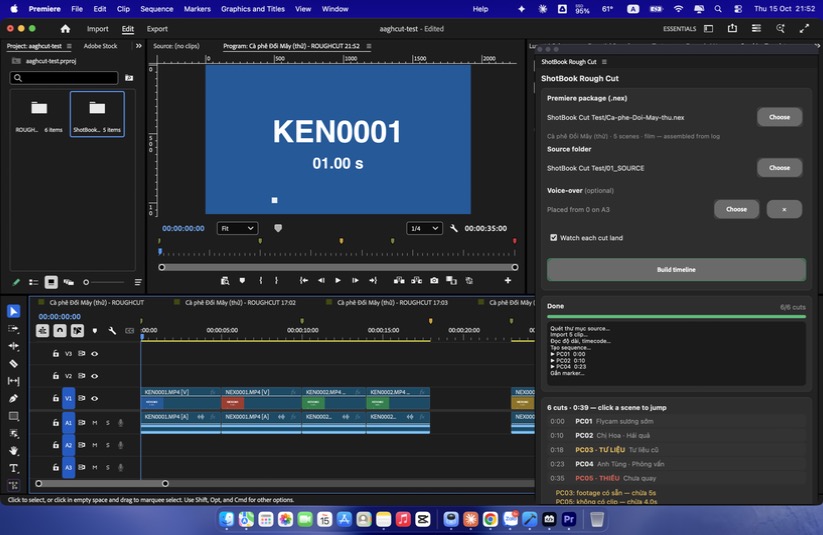823x535 pixels.
Task: Open Comparison View in Program monitor
Action: [451, 281]
